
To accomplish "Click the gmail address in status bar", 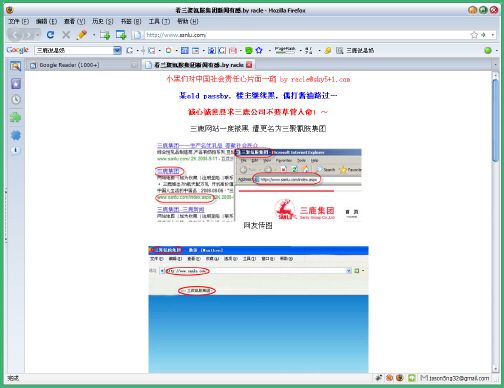I will [459, 378].
